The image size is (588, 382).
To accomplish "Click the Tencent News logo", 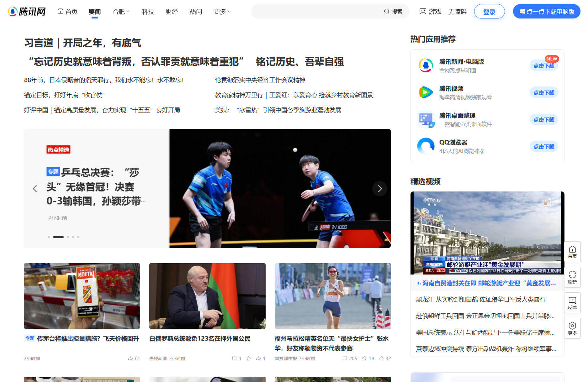I will click(x=27, y=12).
